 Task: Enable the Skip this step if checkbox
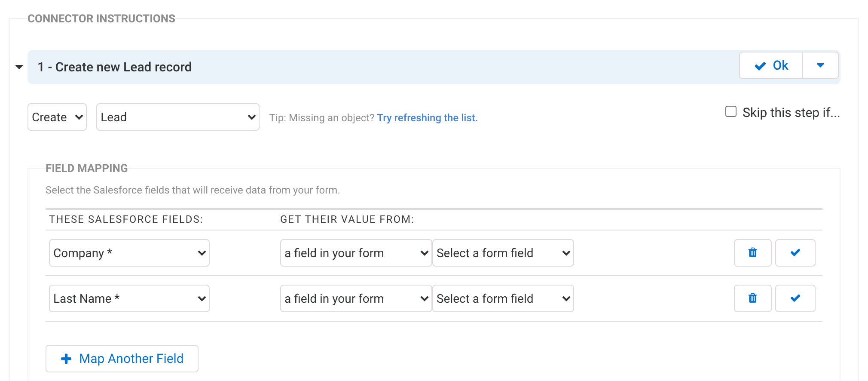(x=731, y=112)
